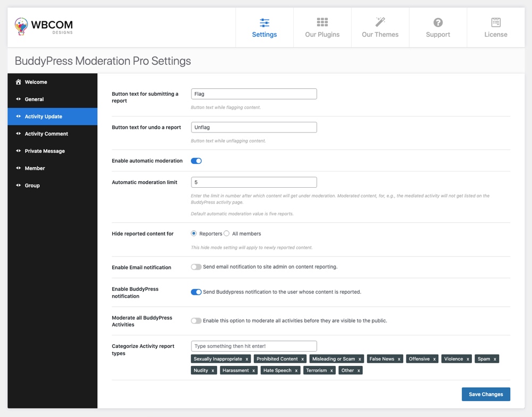This screenshot has width=532, height=417.
Task: Click the home icon beside Welcome
Action: point(18,82)
